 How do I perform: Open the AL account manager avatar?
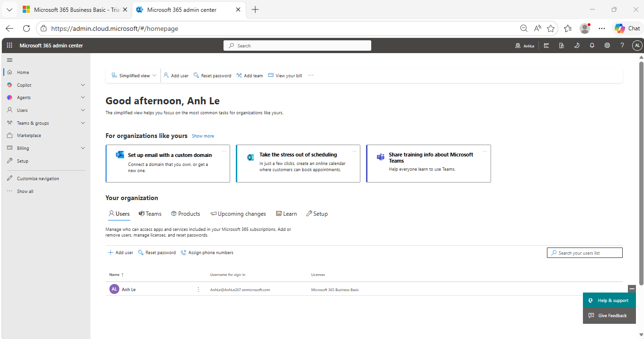pos(637,46)
